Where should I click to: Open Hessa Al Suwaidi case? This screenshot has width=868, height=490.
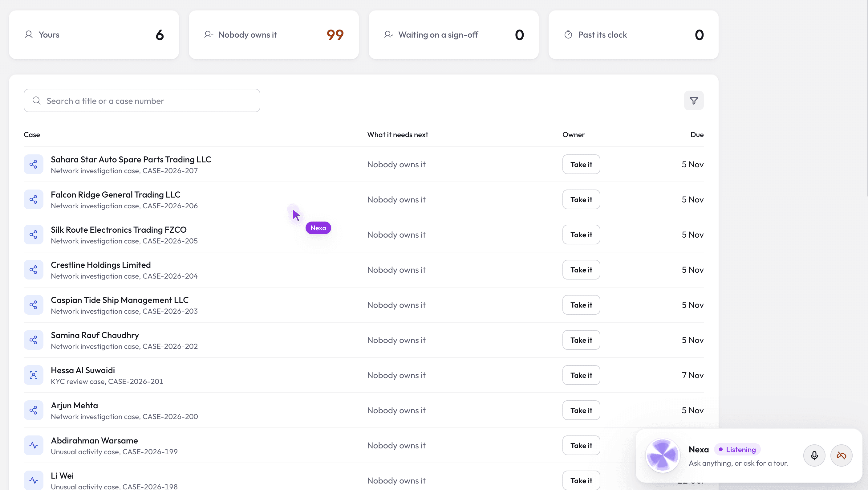83,370
